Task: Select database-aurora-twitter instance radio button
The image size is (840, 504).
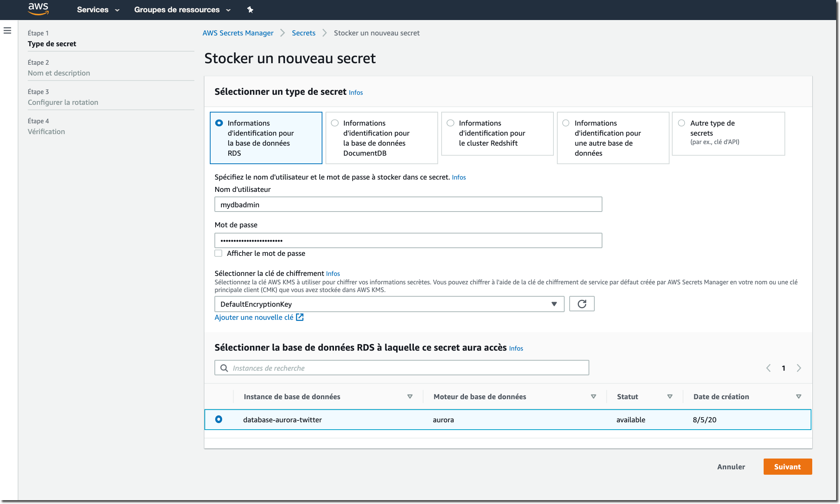Action: [x=219, y=419]
